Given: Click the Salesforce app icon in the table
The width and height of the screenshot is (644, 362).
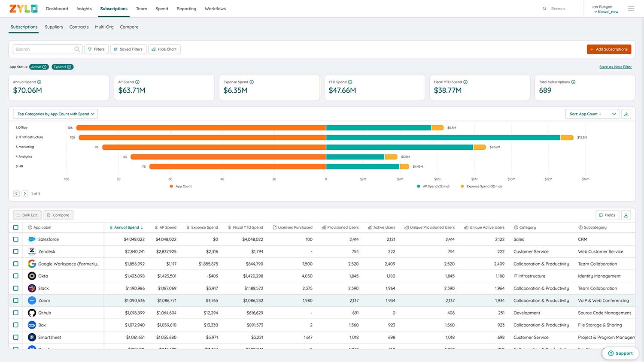Looking at the screenshot, I should click(32, 239).
